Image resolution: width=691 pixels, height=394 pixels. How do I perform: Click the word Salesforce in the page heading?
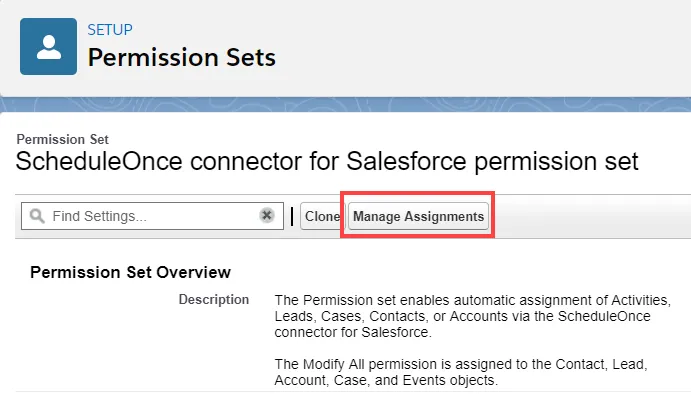pos(406,161)
